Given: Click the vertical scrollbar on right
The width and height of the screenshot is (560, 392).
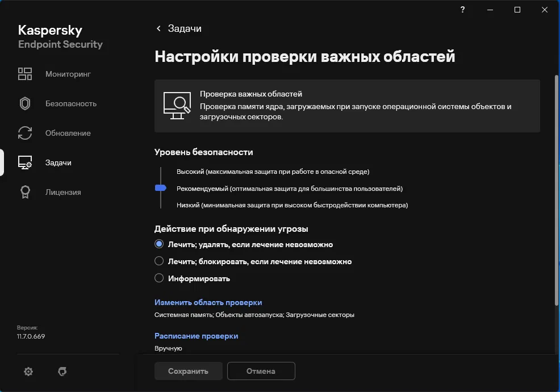Looking at the screenshot, I should (x=557, y=190).
